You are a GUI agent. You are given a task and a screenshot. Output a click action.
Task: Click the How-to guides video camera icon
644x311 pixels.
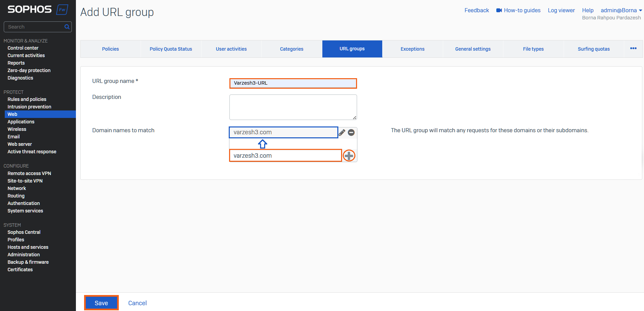tap(499, 11)
